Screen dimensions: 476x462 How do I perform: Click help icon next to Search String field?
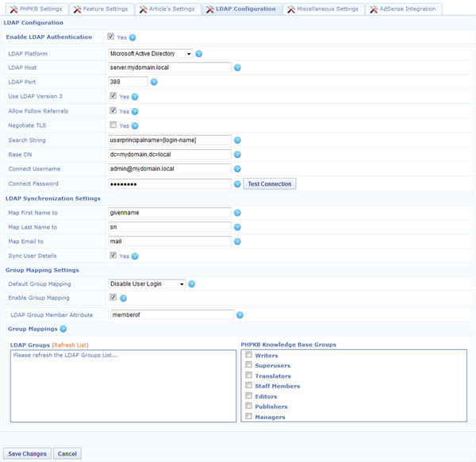tap(237, 140)
